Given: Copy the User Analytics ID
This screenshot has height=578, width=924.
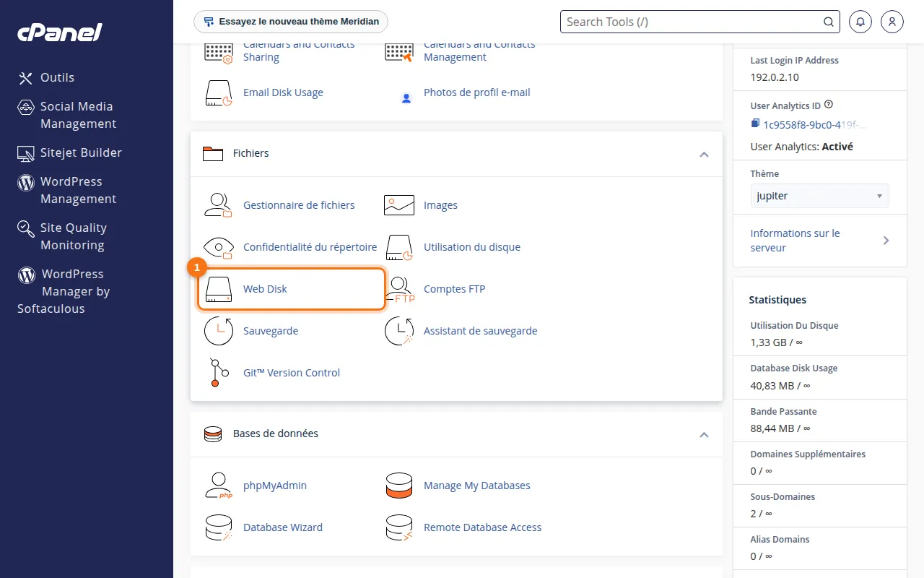Looking at the screenshot, I should 755,124.
